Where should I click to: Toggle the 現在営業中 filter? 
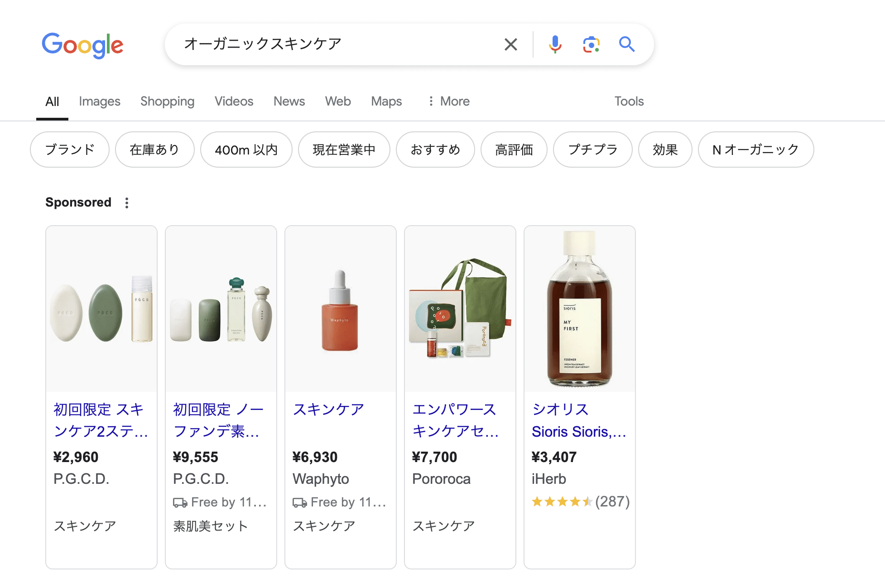pos(344,149)
